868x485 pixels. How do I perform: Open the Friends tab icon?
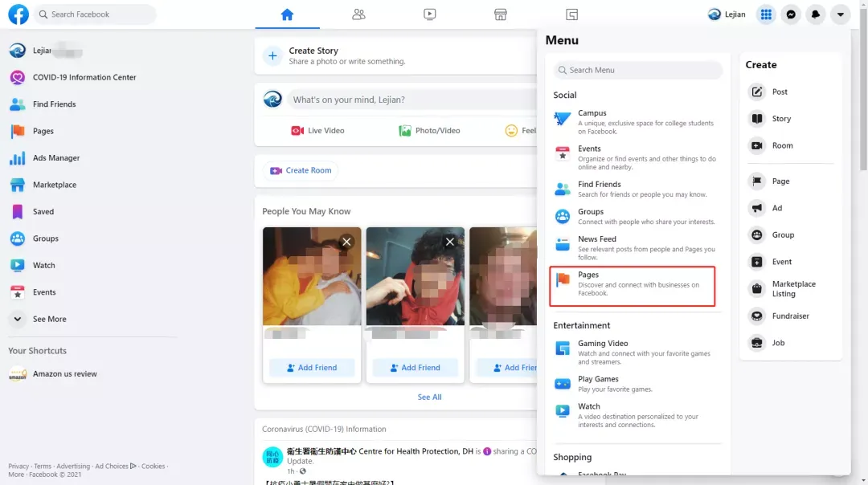point(358,14)
